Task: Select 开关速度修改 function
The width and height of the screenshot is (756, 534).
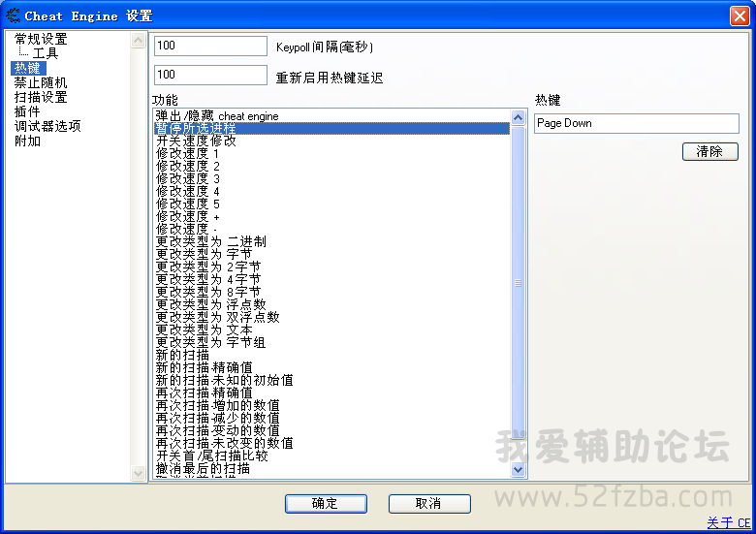Action: click(331, 141)
